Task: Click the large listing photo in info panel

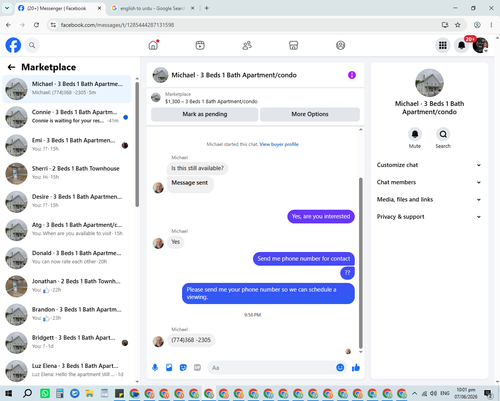Action: pos(429,83)
